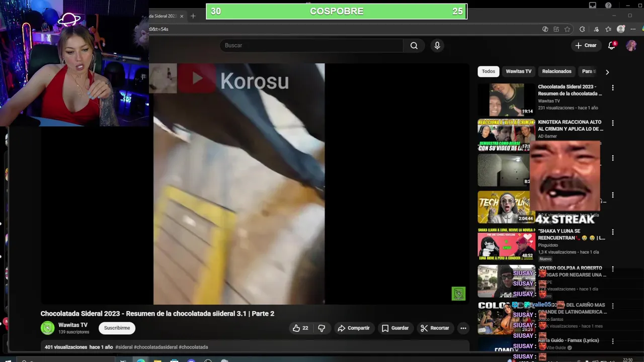Open the KINGTEKA REACCIONA ALTO AL CRIM3N title
This screenshot has height=362, width=644.
point(571,125)
